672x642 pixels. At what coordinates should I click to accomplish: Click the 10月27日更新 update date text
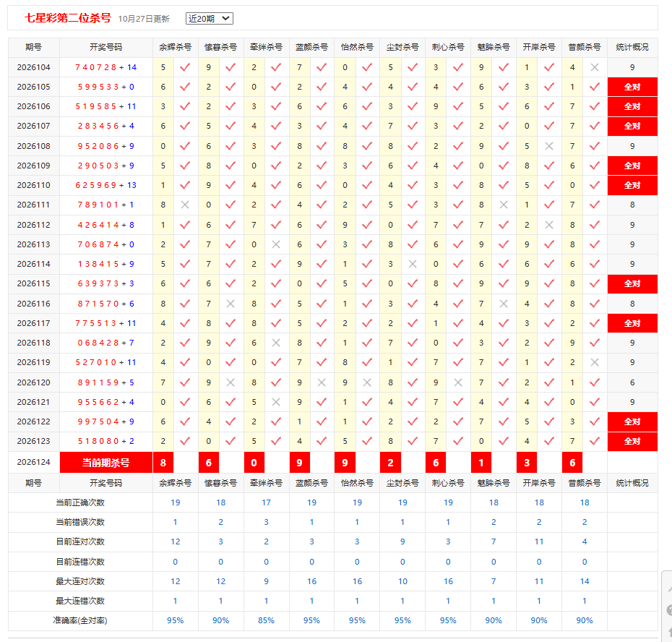(144, 19)
